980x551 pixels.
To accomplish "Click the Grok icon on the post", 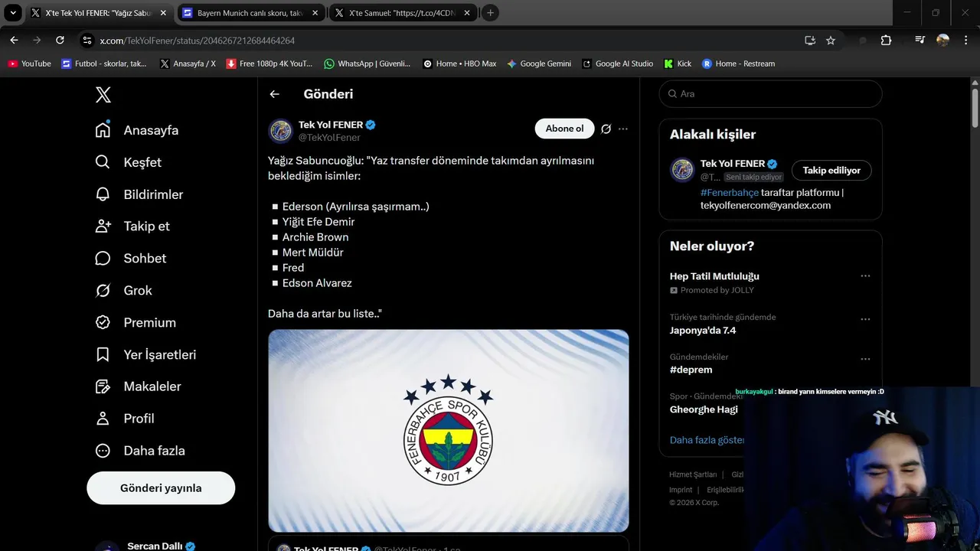I will pos(606,129).
